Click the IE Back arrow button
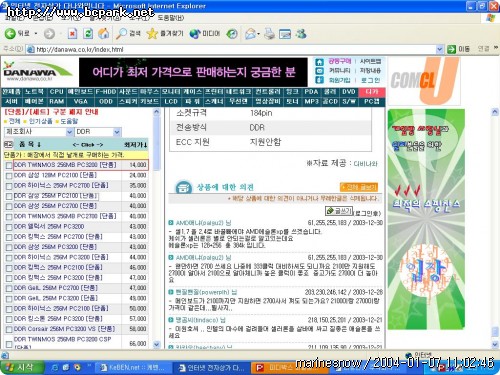The image size is (500, 375). coord(10,33)
